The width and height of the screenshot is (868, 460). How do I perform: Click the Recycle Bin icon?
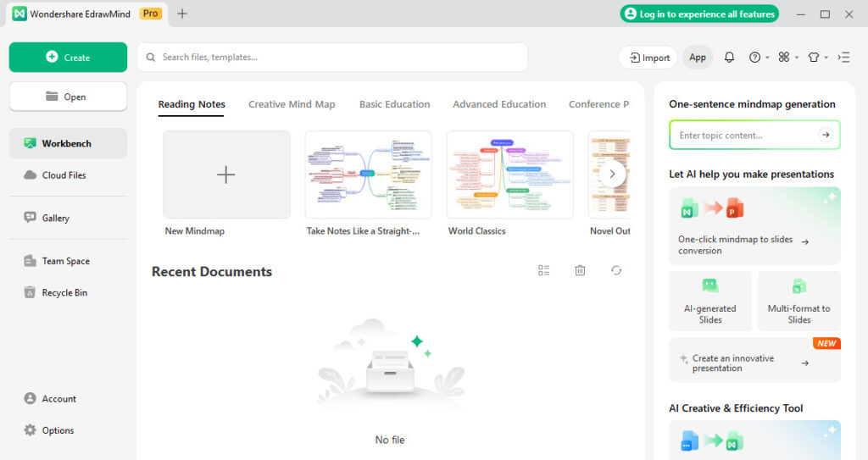coord(30,292)
